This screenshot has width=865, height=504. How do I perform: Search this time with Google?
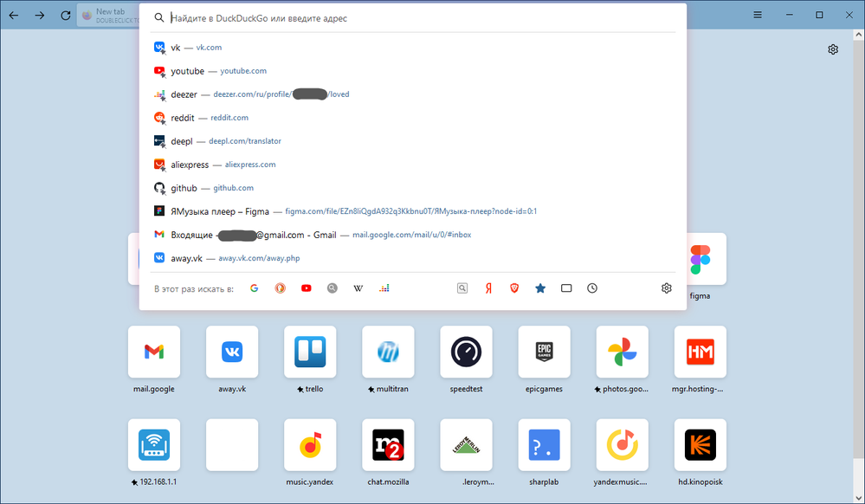click(255, 288)
